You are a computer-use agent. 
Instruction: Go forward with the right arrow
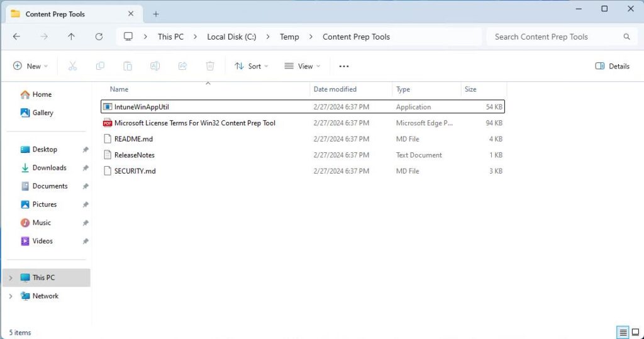click(44, 36)
